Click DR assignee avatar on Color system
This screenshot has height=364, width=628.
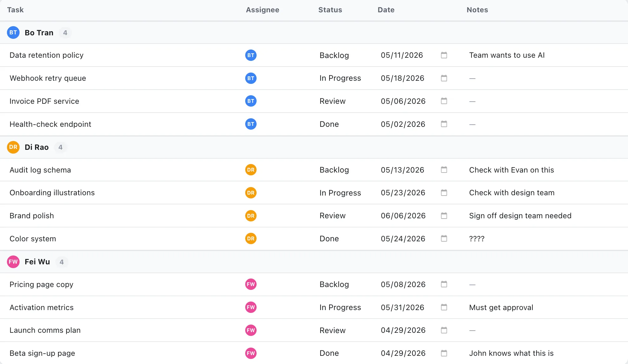[x=251, y=238]
